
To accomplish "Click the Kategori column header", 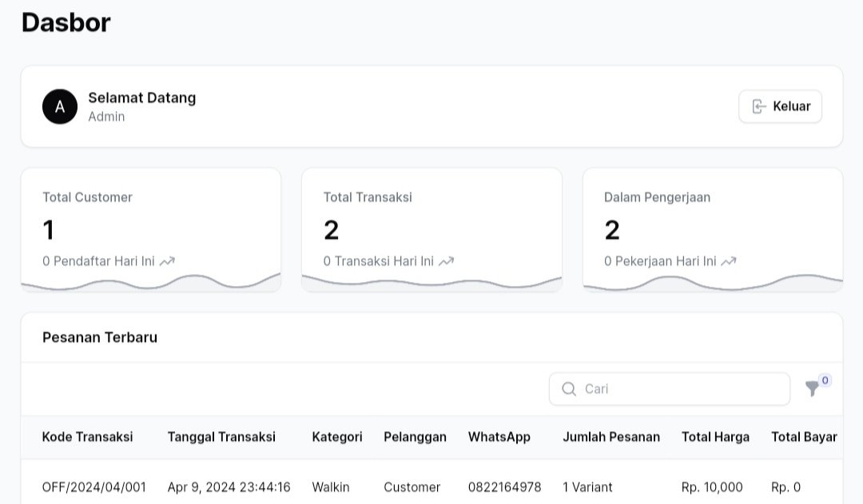I will tap(337, 437).
